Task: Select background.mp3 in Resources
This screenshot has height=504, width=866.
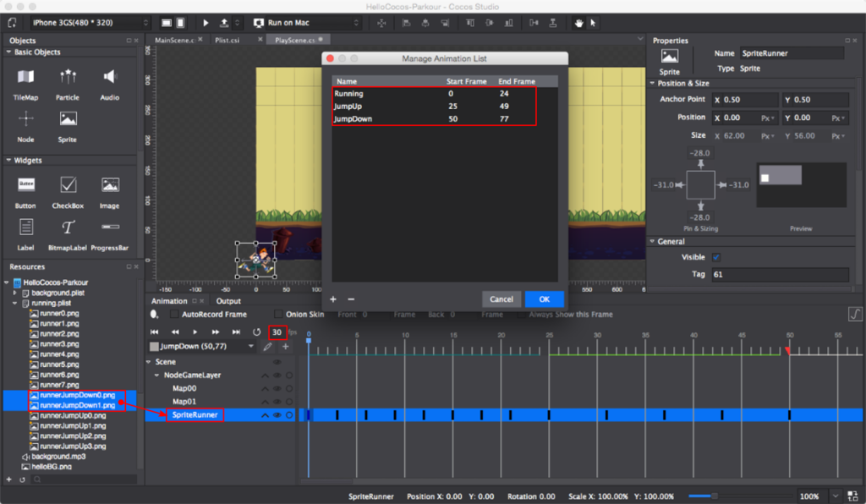Action: [x=58, y=457]
